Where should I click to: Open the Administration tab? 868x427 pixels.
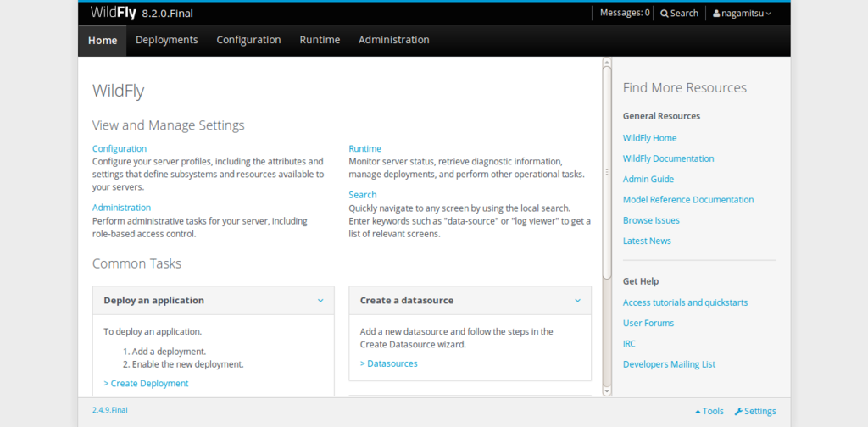point(393,40)
